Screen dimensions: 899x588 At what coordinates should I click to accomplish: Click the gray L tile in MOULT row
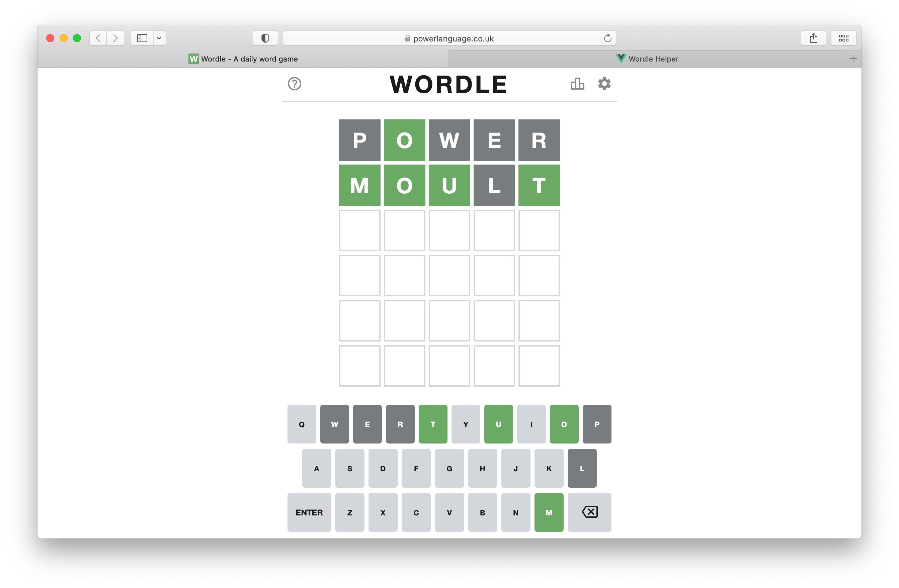[x=494, y=185]
